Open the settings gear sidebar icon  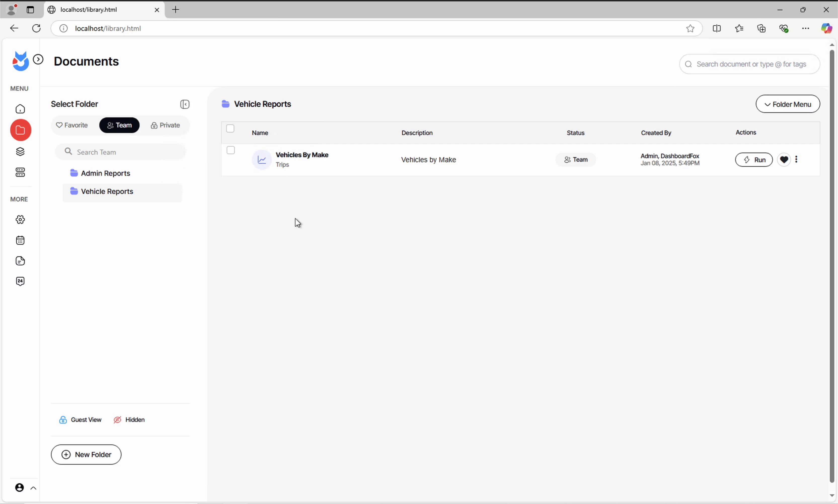(20, 220)
